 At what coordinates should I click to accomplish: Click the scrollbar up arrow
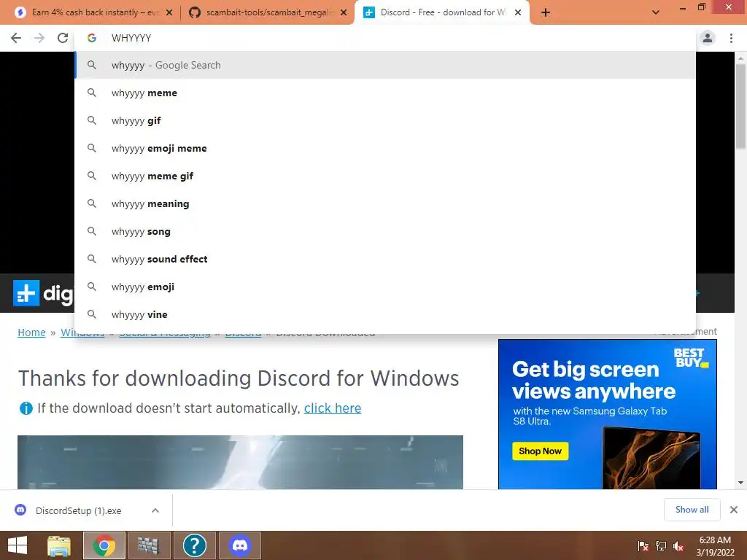click(x=740, y=58)
